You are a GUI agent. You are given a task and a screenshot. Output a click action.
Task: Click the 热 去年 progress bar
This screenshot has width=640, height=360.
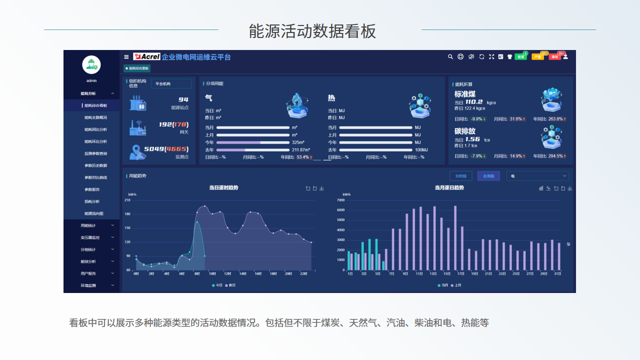click(x=376, y=150)
